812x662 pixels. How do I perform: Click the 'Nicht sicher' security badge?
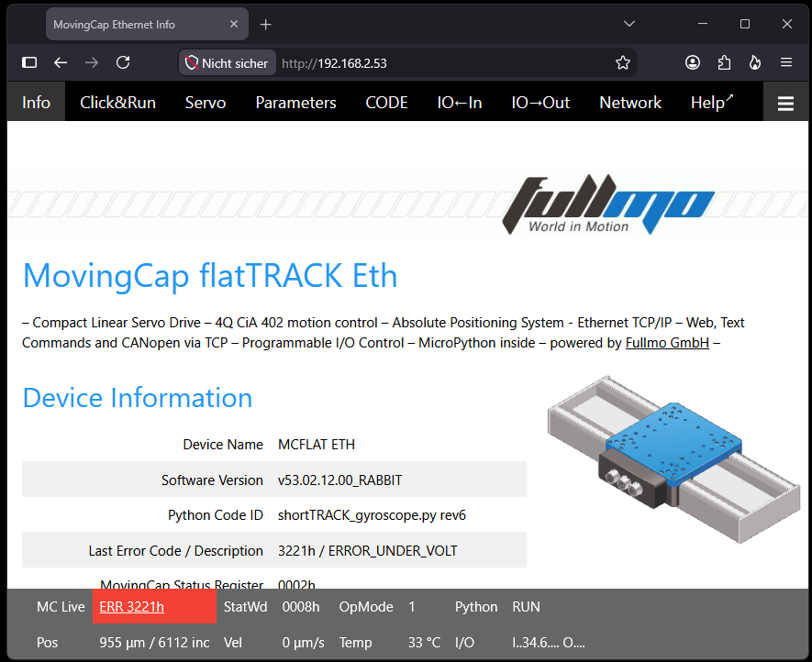tap(228, 63)
